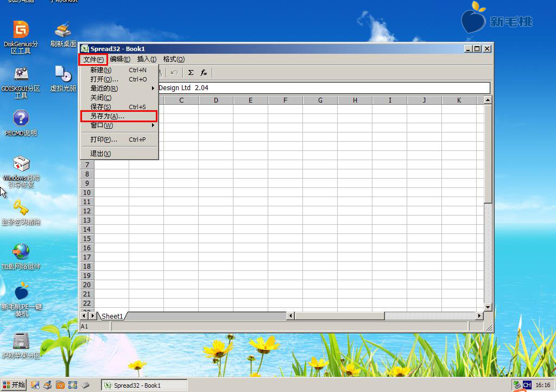556x392 pixels.
Task: Click the vertical scrollbar down arrow
Action: click(488, 307)
